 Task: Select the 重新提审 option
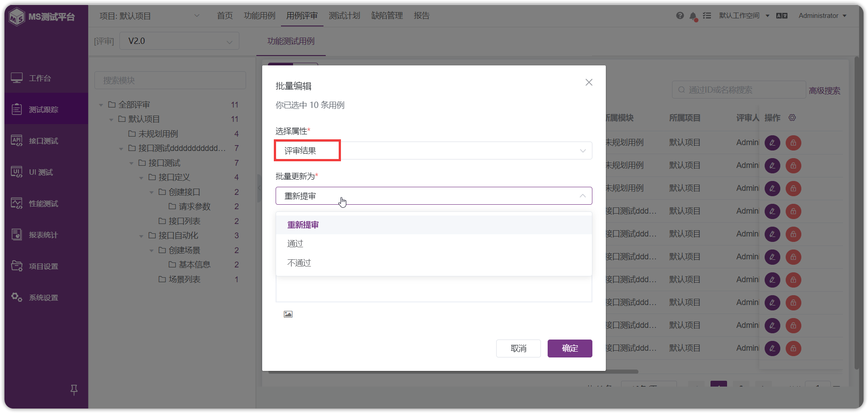(434, 225)
